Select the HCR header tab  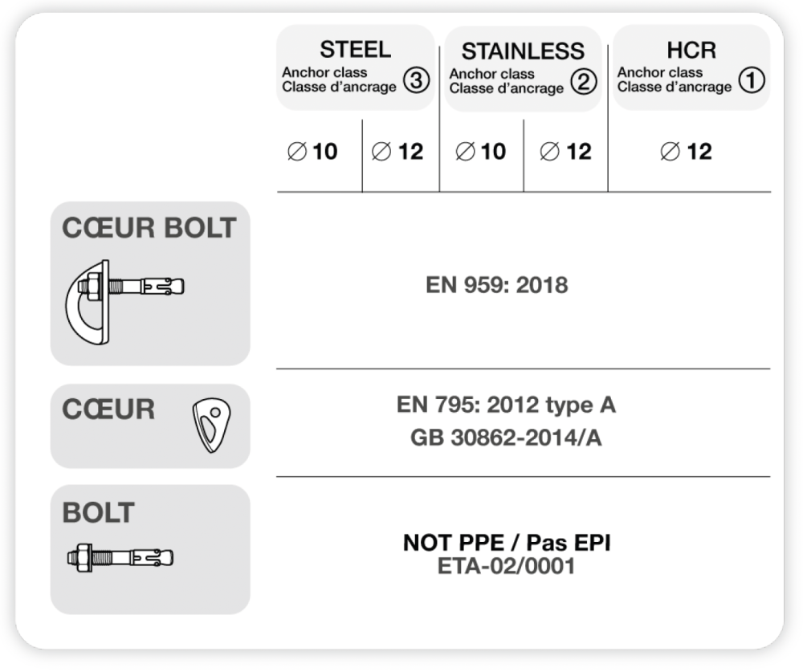[691, 50]
